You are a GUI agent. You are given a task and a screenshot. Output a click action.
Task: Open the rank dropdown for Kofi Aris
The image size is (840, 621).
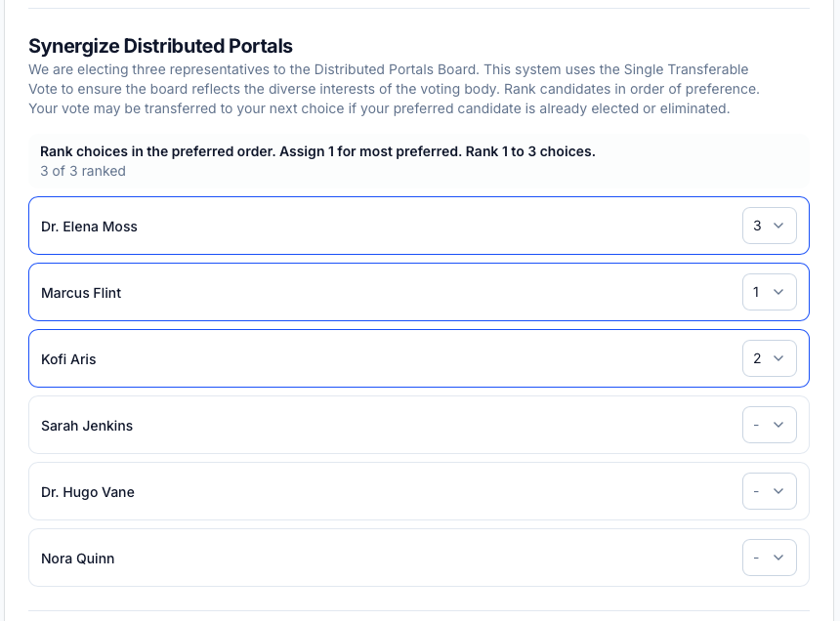769,358
